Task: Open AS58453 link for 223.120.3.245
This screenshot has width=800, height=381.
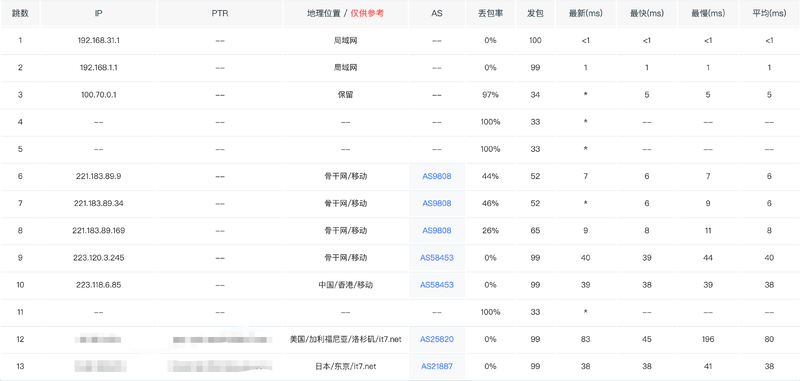Action: (x=437, y=258)
